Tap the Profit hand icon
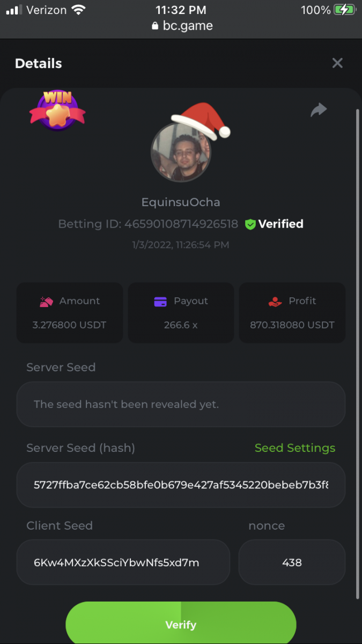 tap(275, 302)
